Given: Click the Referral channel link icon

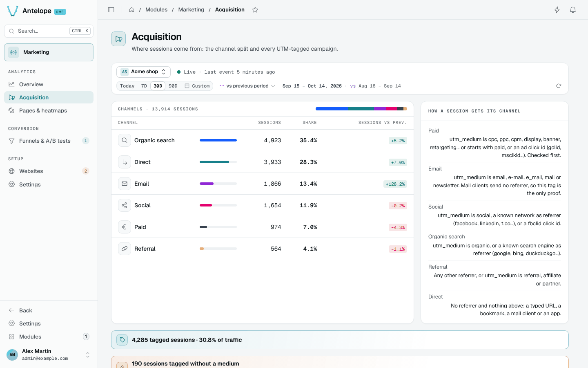Looking at the screenshot, I should point(125,249).
